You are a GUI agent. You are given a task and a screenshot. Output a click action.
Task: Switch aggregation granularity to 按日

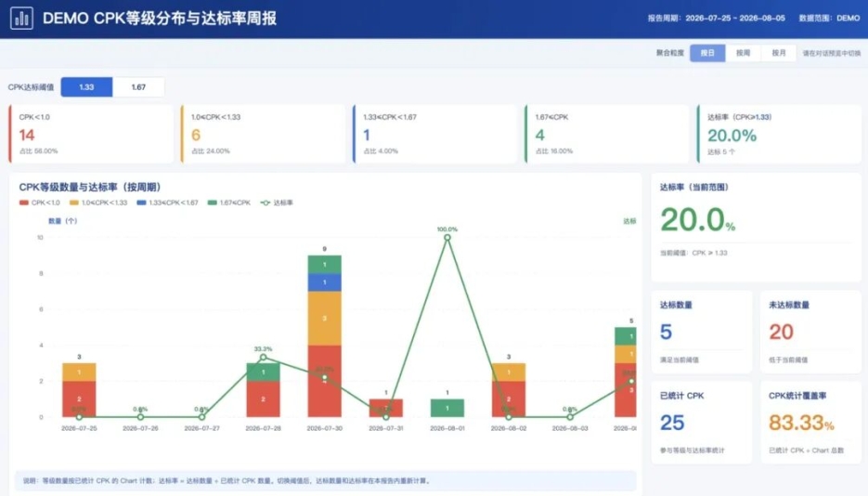click(x=707, y=53)
